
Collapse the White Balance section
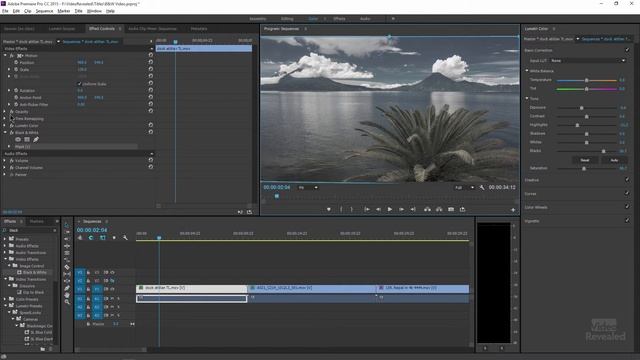(x=527, y=71)
